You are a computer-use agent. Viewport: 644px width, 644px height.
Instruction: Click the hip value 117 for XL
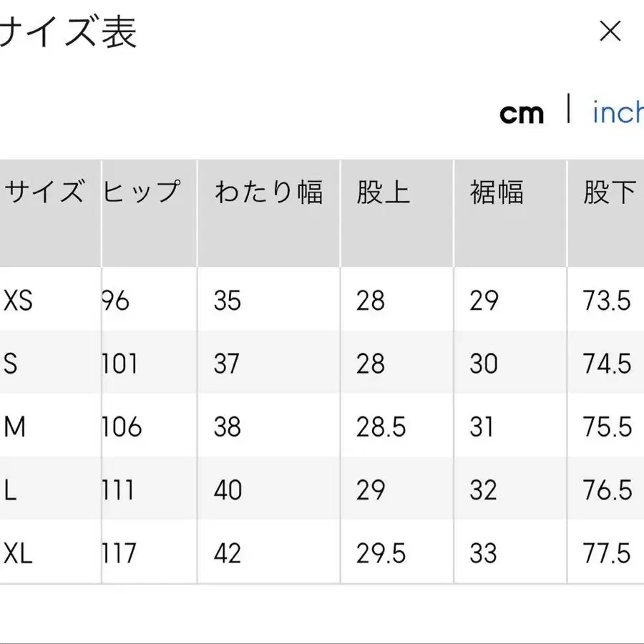tap(120, 553)
